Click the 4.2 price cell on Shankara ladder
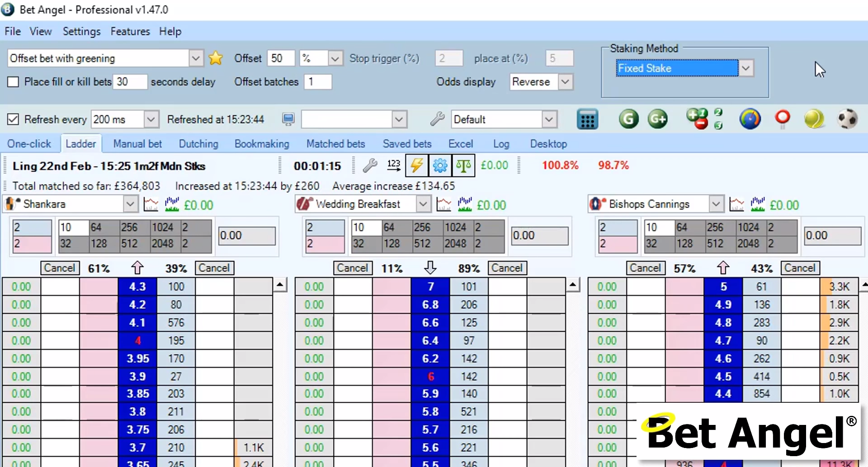This screenshot has width=868, height=467. (137, 305)
